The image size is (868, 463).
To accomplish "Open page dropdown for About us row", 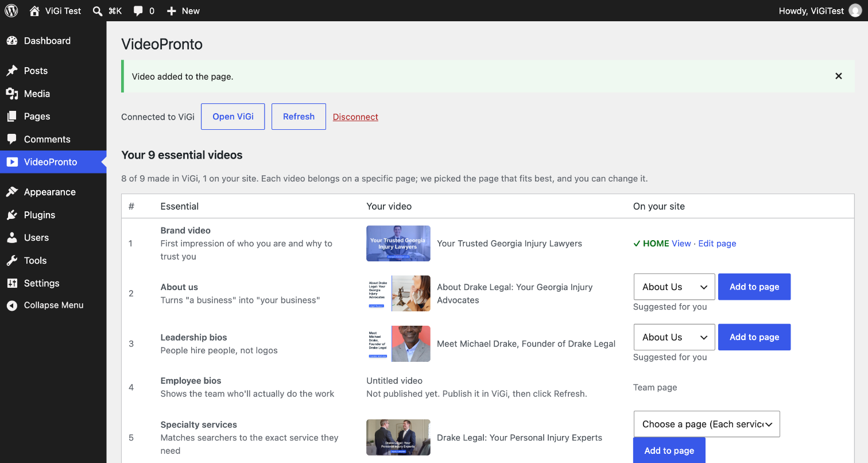I will 674,287.
